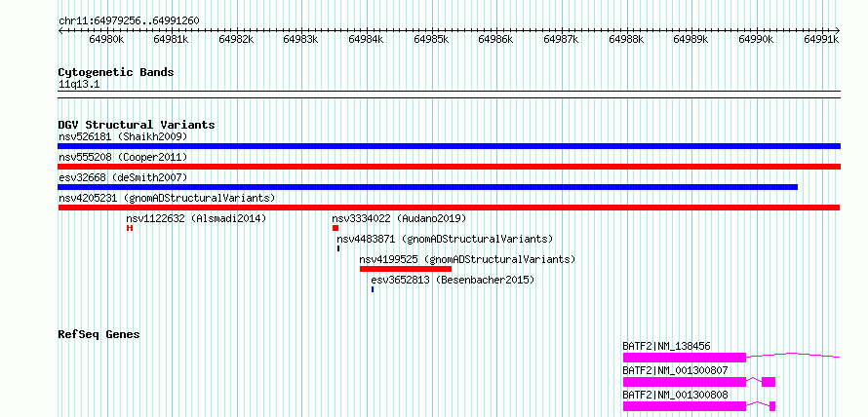Click the BATF2 NM_138456 magenta exon block
This screenshot has height=417, width=868.
coord(685,358)
